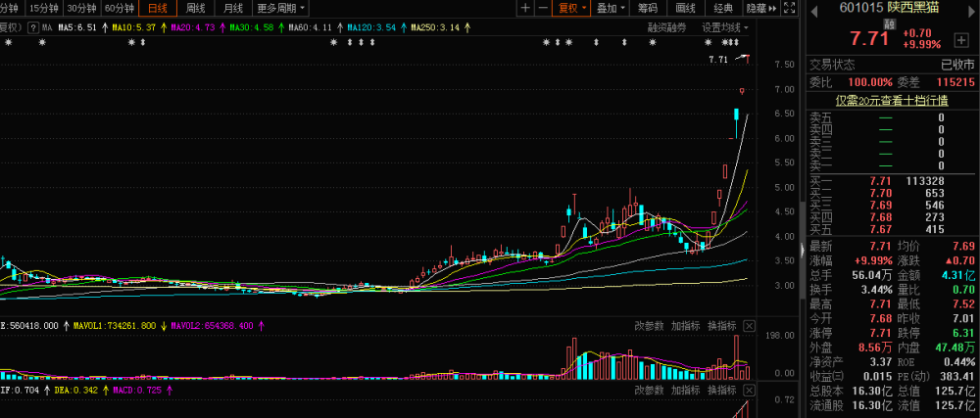Click the MA5:6.51 moving average label

78,27
